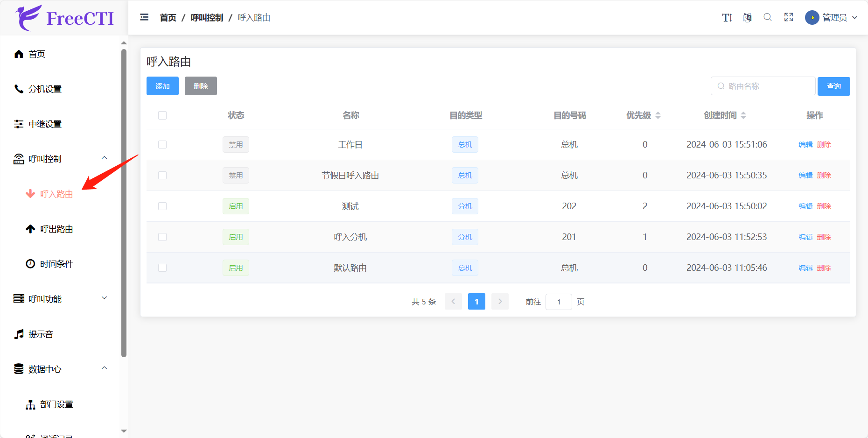Select the checkbox for 工作日 row
Viewport: 868px width, 438px height.
pyautogui.click(x=162, y=145)
